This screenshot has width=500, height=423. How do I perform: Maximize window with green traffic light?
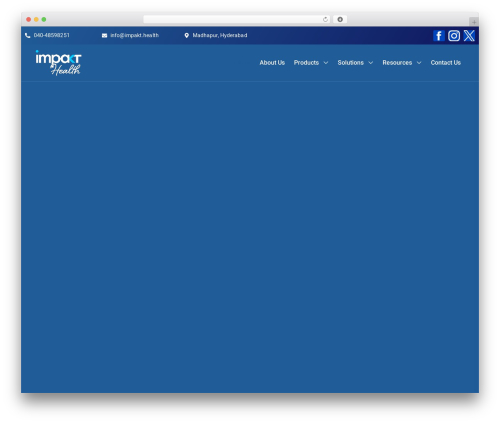pos(44,19)
